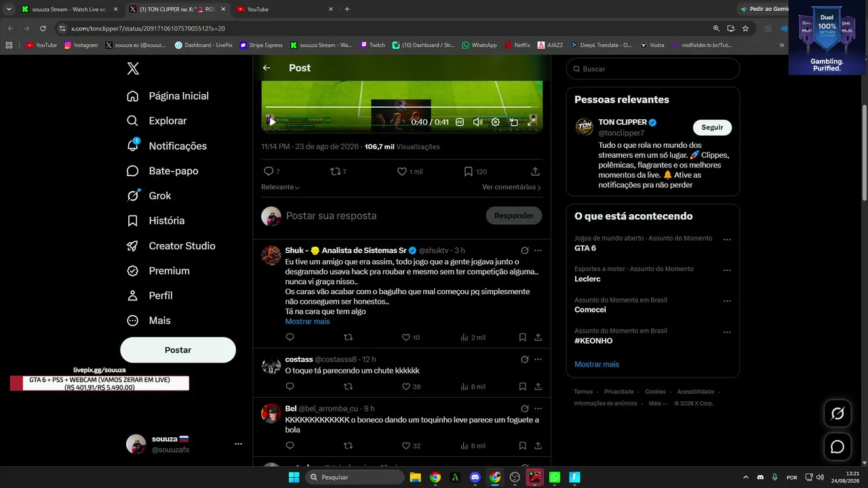Bookmark Shuk's reply
The height and width of the screenshot is (488, 868).
tap(523, 337)
